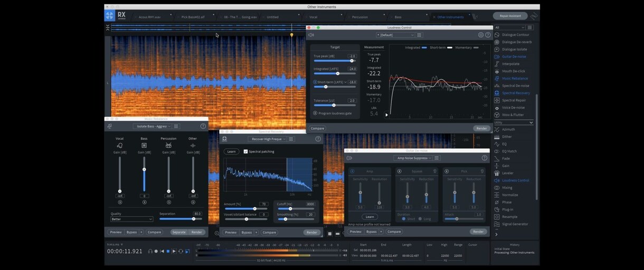Click the Vocal stem icon in Music Rebalance
The image size is (644, 270).
[x=120, y=146]
